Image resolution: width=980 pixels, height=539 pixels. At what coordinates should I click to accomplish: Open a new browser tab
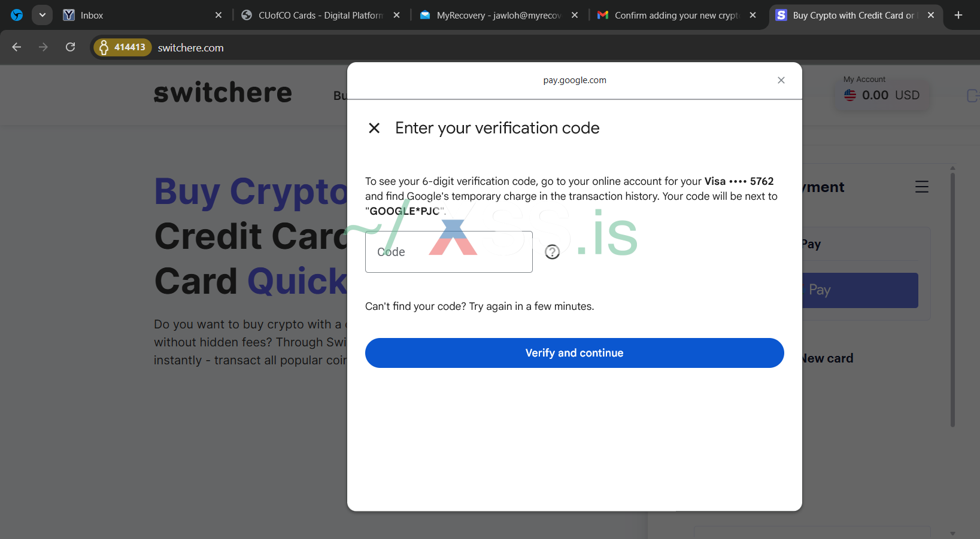pyautogui.click(x=958, y=15)
